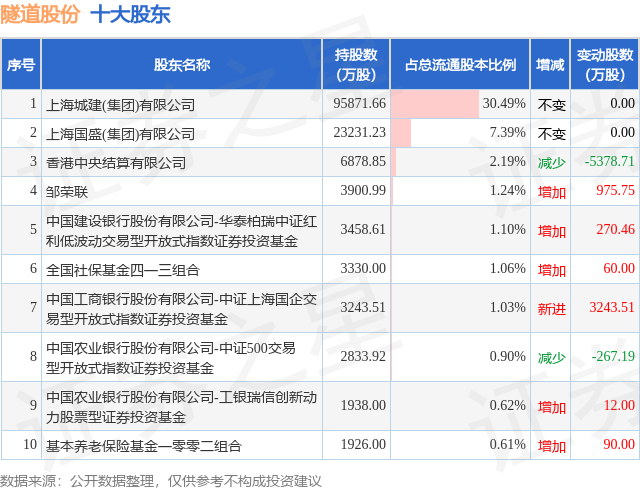This screenshot has width=640, height=490.
Task: Click holdings value 3330.00
Action: [x=363, y=268]
